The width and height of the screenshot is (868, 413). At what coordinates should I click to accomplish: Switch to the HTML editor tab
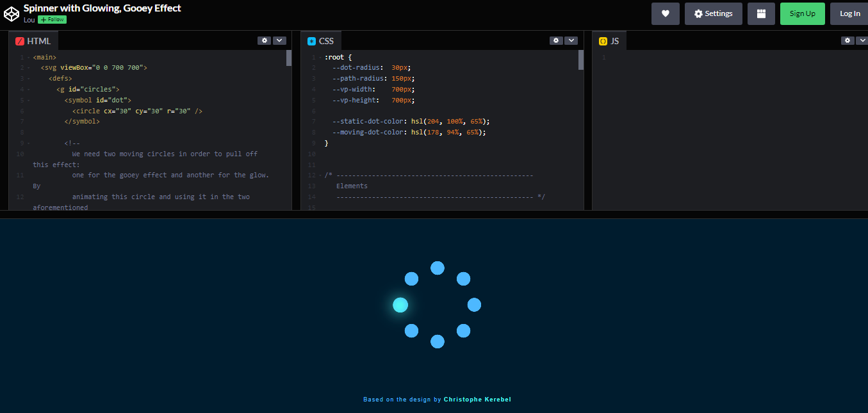(37, 40)
